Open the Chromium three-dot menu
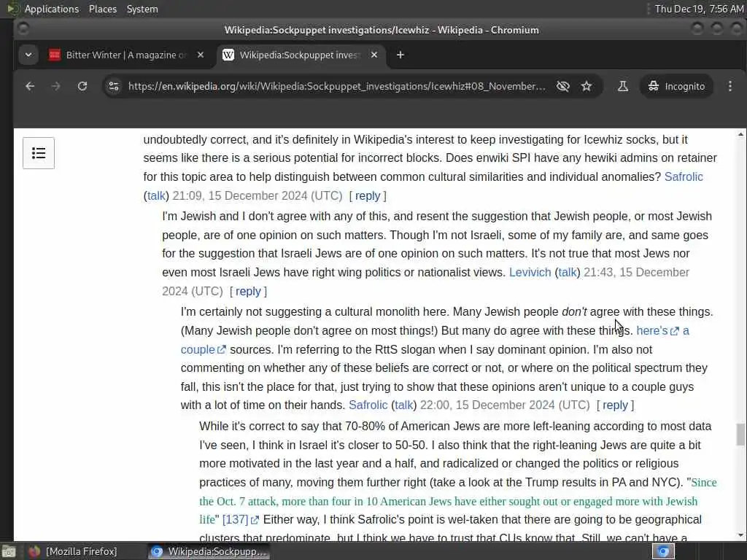Screen dimensions: 747x560 point(729,86)
